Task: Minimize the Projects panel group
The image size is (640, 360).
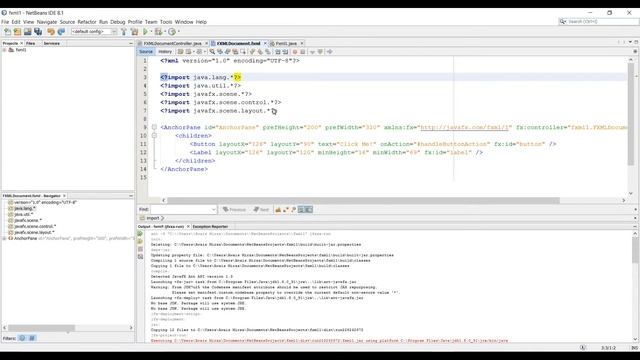Action: pos(131,43)
